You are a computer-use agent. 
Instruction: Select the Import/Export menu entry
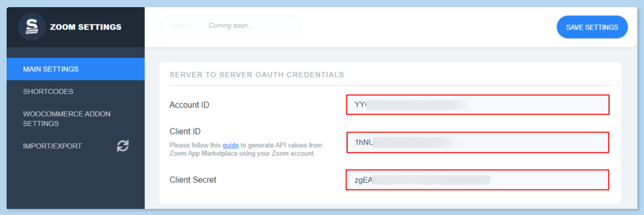52,146
